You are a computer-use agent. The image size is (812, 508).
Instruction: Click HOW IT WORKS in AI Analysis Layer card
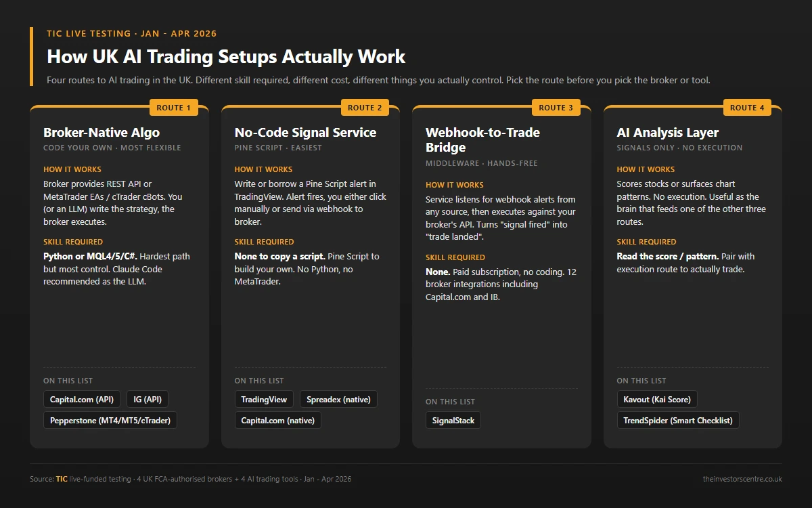pyautogui.click(x=646, y=169)
